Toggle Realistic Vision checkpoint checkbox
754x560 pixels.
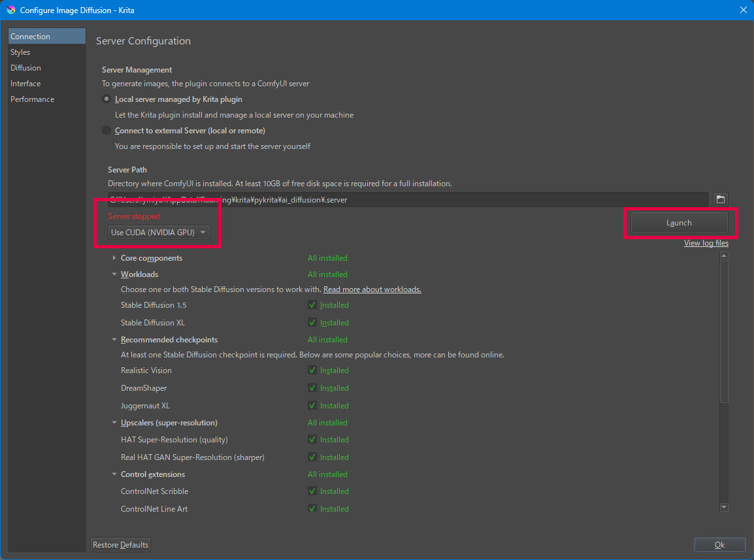click(x=312, y=370)
